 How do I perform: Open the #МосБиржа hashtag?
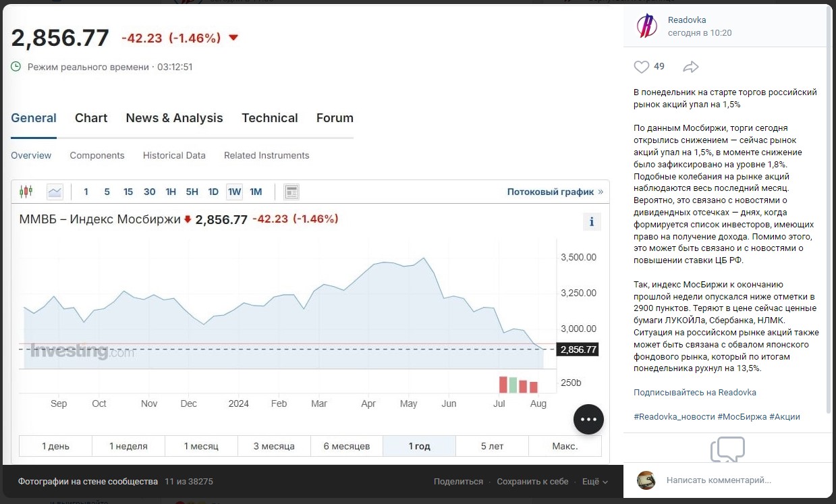pos(742,416)
